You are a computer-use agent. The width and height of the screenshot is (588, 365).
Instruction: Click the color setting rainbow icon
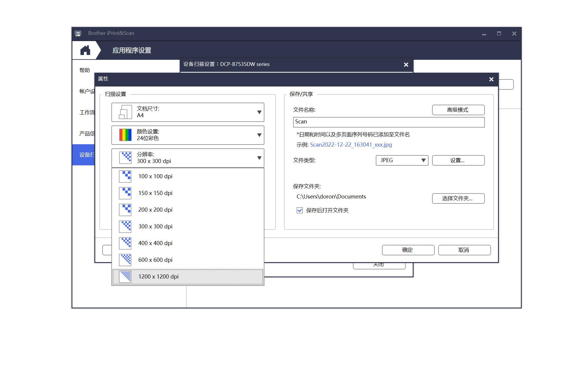tap(125, 135)
